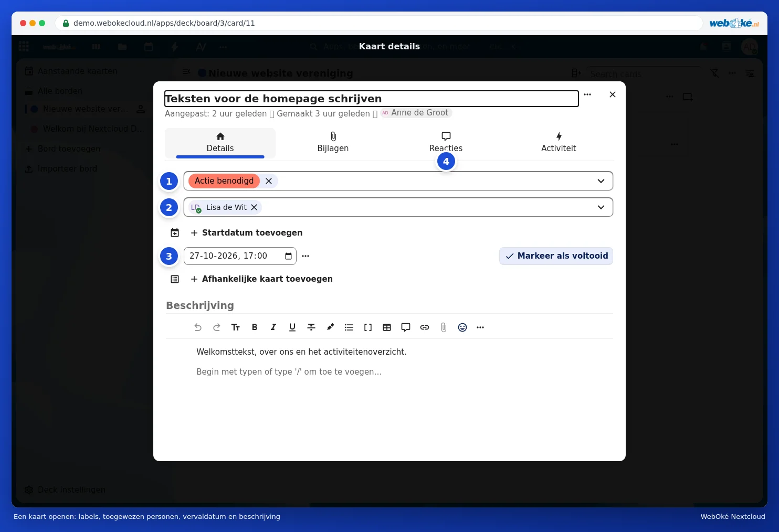Open the emoji picker
The height and width of the screenshot is (532, 779).
(462, 327)
